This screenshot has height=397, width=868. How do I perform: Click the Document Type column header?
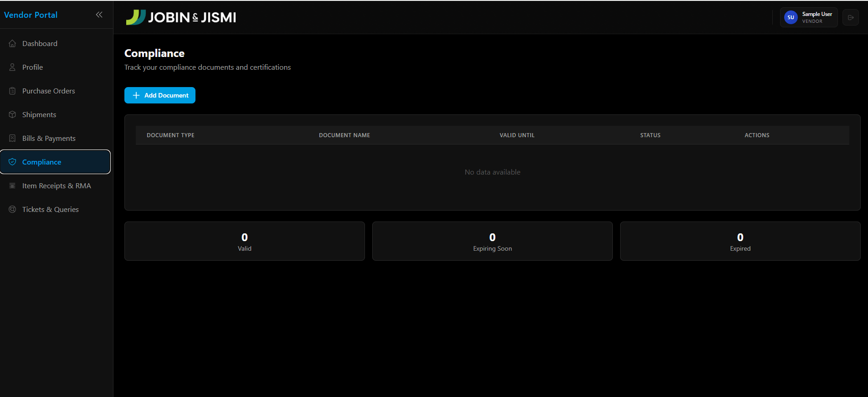tap(170, 135)
